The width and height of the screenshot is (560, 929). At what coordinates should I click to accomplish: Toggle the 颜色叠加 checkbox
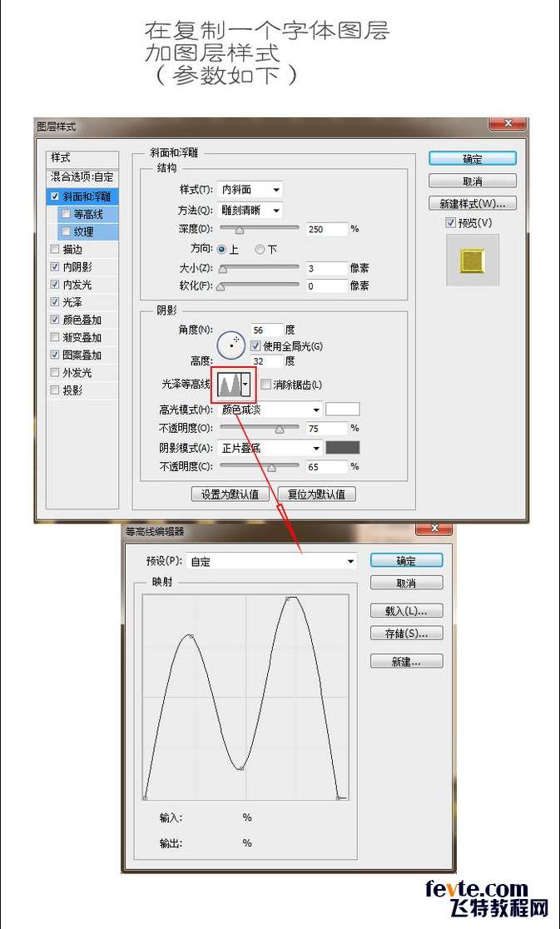[55, 320]
